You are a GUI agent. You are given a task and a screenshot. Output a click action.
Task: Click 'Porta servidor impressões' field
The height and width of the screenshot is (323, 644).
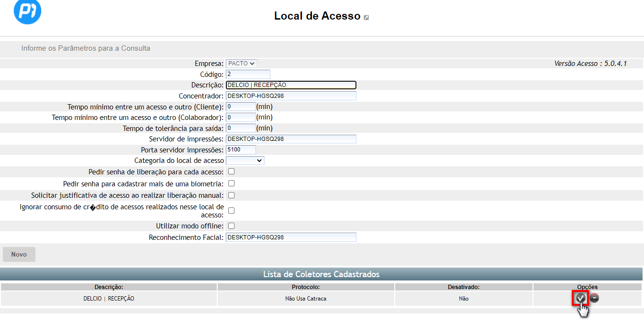click(x=241, y=150)
